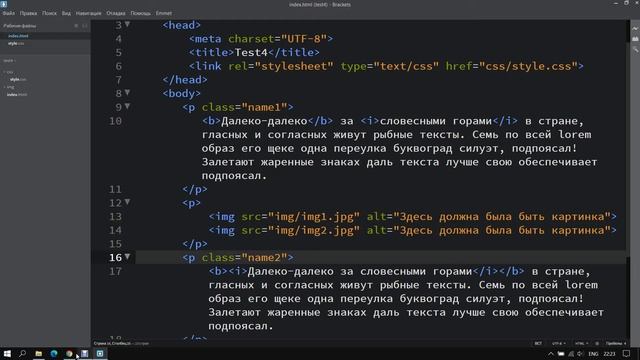This screenshot has width=640, height=360.
Task: Open the Отладка menu
Action: [x=116, y=13]
